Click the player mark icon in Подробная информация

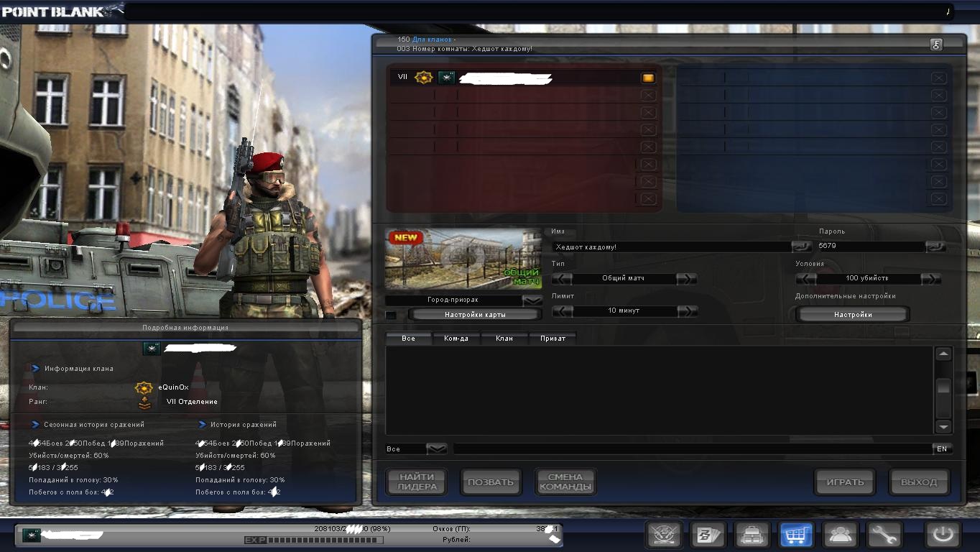coord(152,349)
